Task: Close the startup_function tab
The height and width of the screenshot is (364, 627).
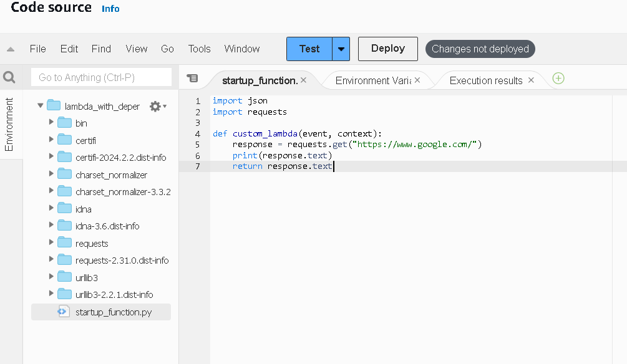Action: [304, 80]
